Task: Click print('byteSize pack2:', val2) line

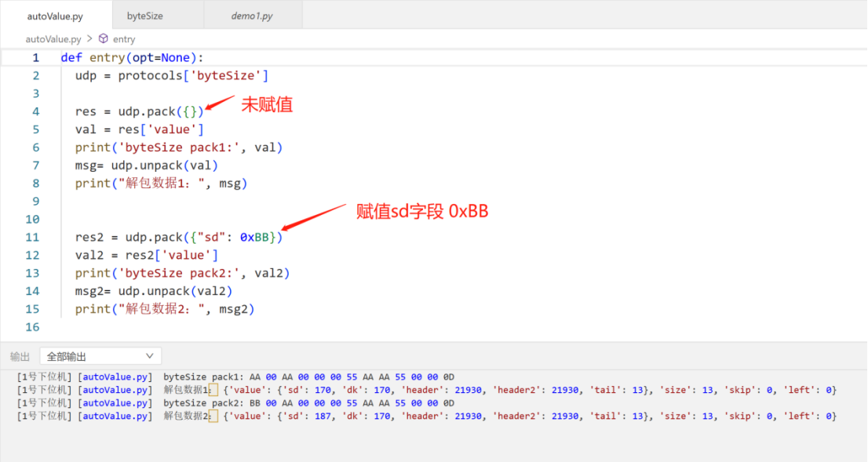Action: [182, 273]
